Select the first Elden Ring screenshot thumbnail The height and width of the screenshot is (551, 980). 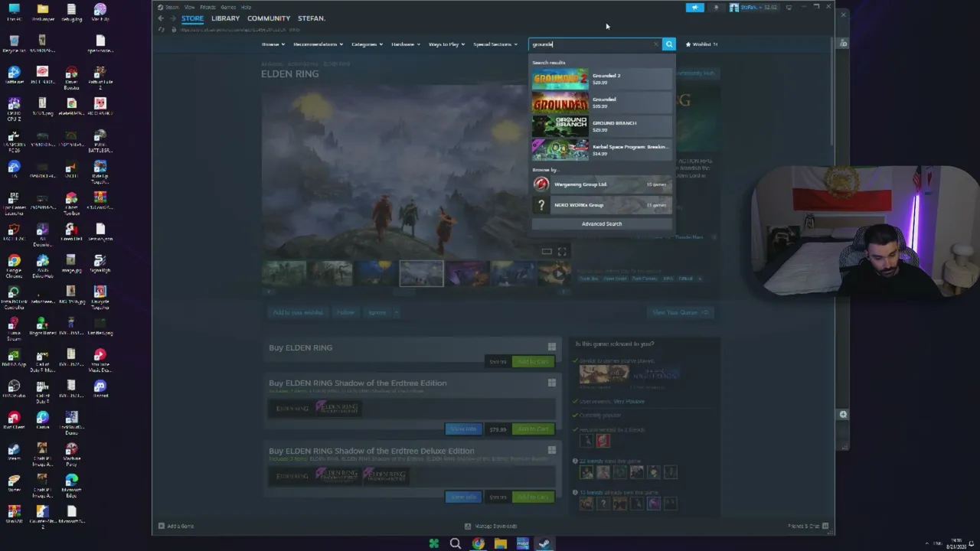pyautogui.click(x=284, y=273)
